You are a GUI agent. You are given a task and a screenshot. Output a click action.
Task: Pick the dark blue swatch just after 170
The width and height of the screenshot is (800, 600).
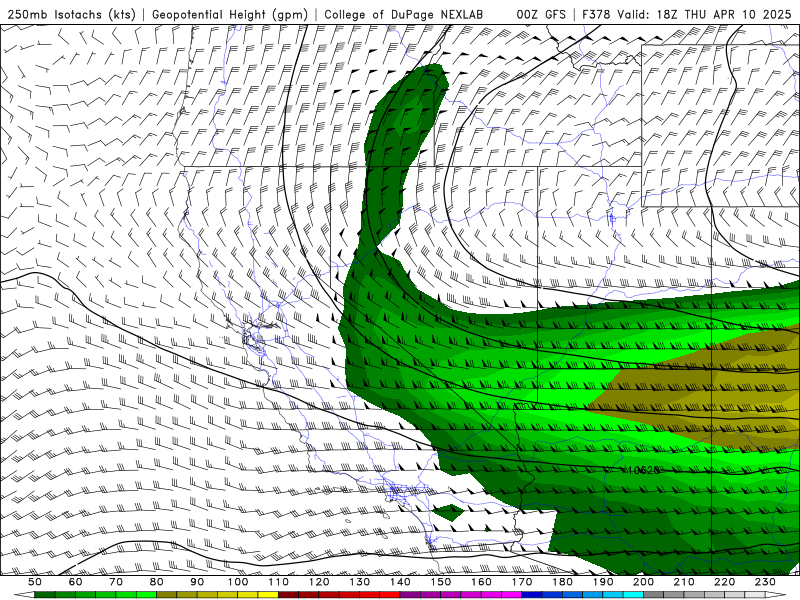(532, 595)
